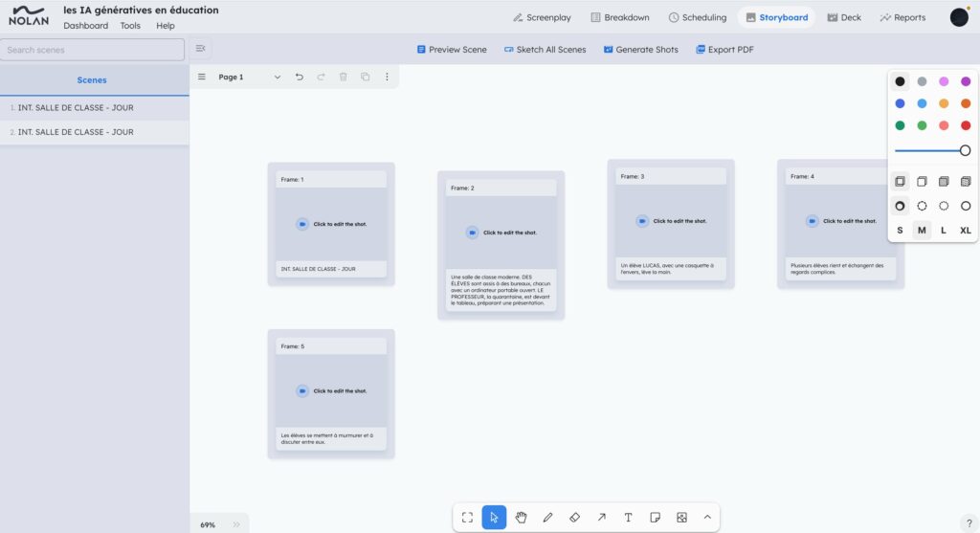This screenshot has height=533, width=980.
Task: Open the Page 1 dropdown
Action: pyautogui.click(x=278, y=77)
